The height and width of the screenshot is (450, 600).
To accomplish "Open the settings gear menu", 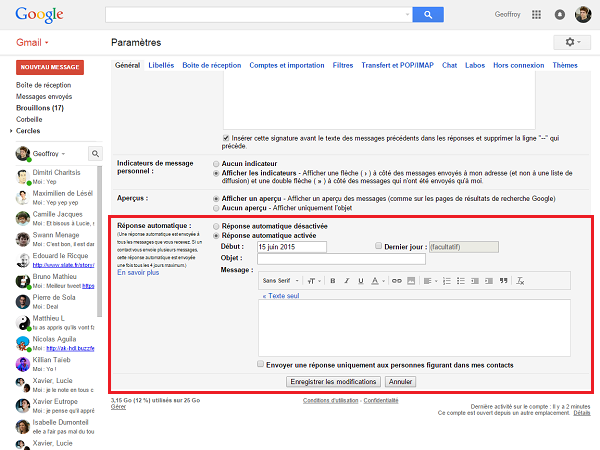I will pyautogui.click(x=572, y=42).
